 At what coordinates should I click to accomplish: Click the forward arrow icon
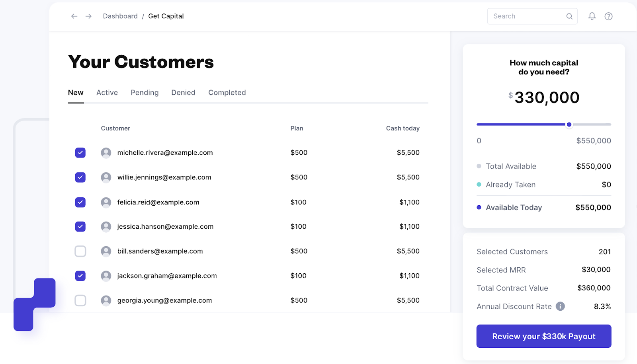coord(88,16)
